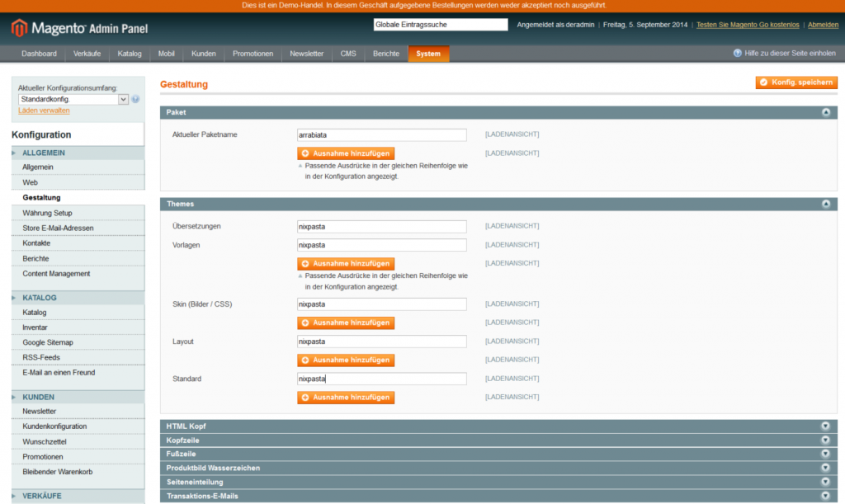Click the plus icon on Ausnahme hinzufügen under Paketname
The image size is (845, 504).
click(304, 153)
